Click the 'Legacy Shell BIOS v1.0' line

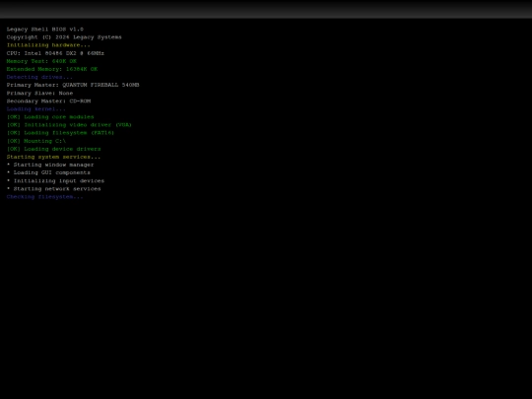coord(44,30)
